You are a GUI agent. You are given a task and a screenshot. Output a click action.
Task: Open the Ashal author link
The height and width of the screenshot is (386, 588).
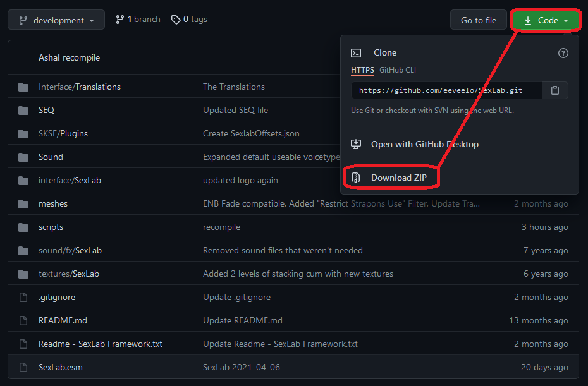point(49,57)
